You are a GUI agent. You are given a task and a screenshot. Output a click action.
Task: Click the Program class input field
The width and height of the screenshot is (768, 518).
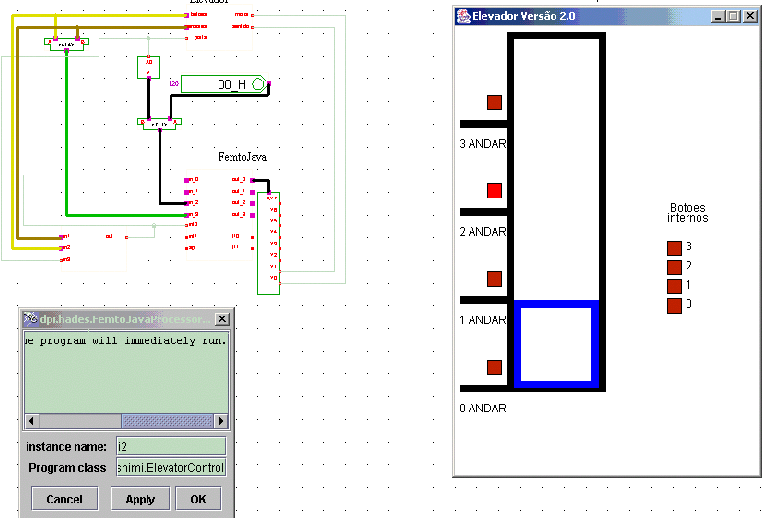tap(171, 468)
